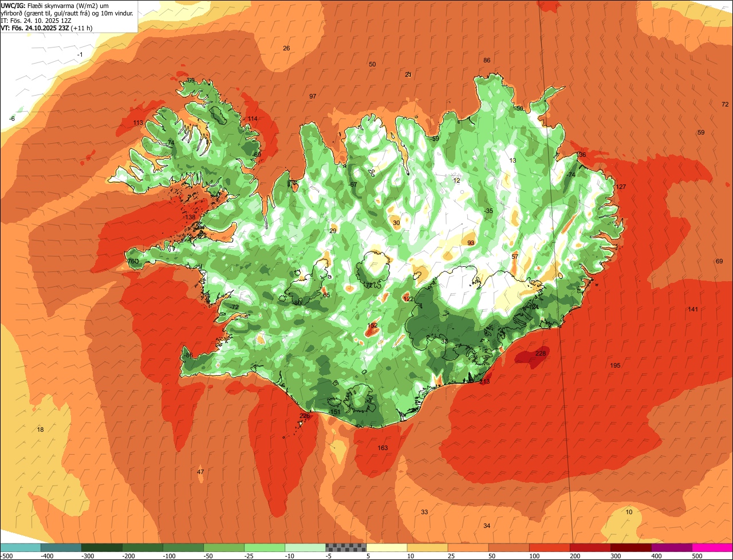733x560 pixels.
Task: Select the purple swatch between 400 and 500
Action: click(x=671, y=547)
